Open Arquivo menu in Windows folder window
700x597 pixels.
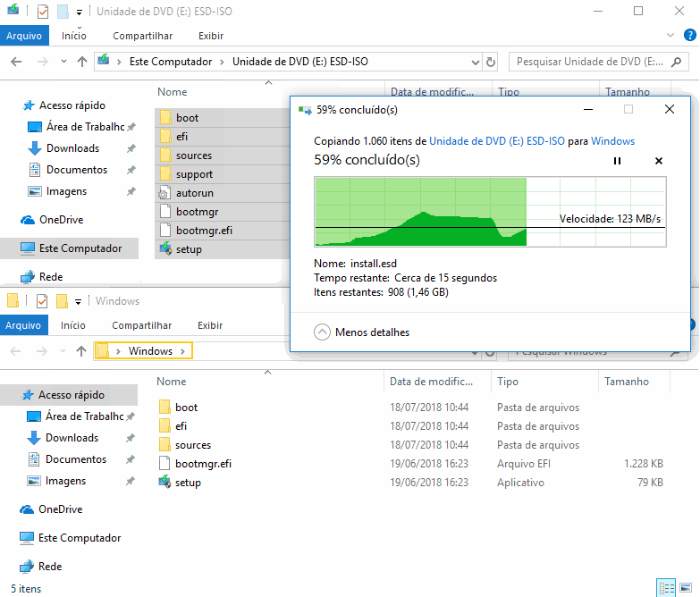pos(23,325)
